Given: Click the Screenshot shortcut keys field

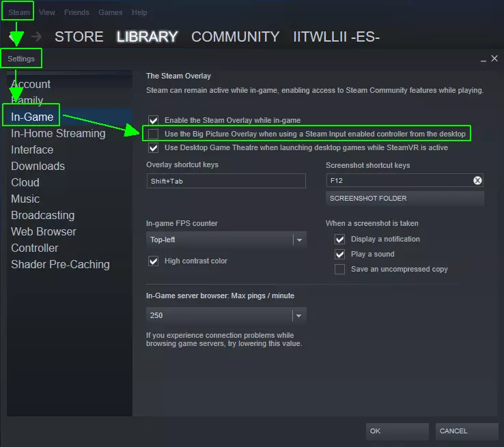Looking at the screenshot, I should [404, 180].
